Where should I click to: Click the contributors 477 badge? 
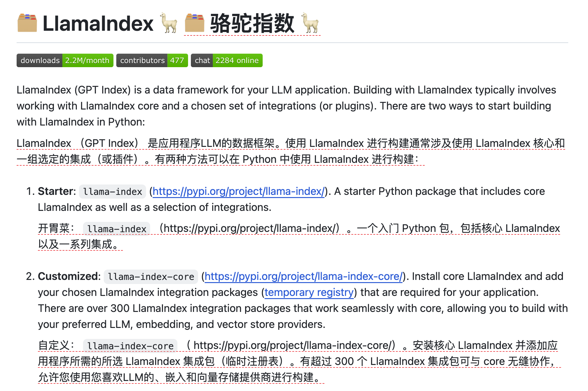152,61
